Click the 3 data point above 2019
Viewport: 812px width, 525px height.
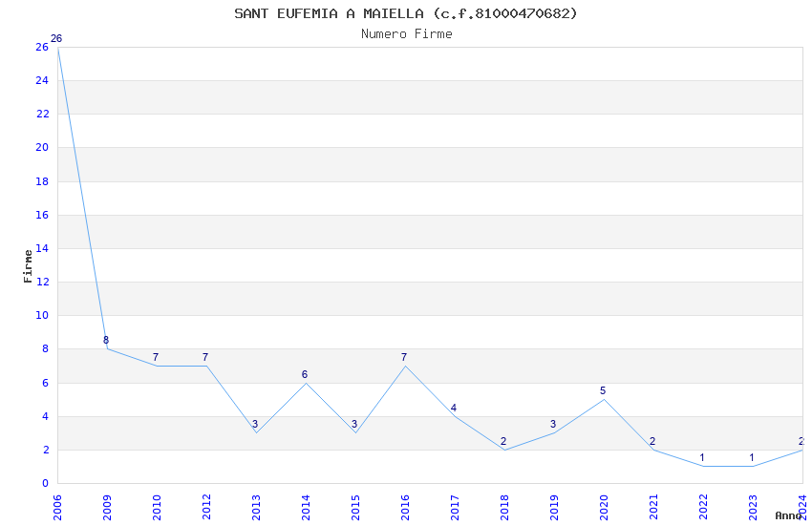pyautogui.click(x=552, y=424)
